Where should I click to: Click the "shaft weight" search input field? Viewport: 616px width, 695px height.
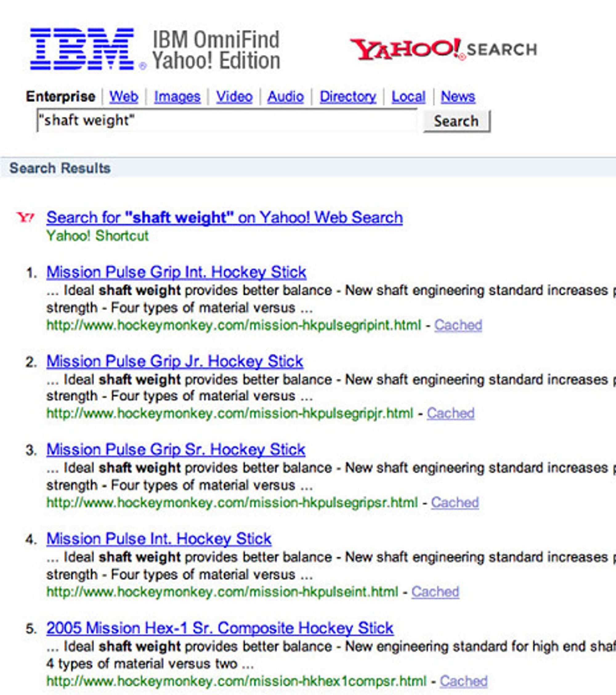pyautogui.click(x=227, y=120)
